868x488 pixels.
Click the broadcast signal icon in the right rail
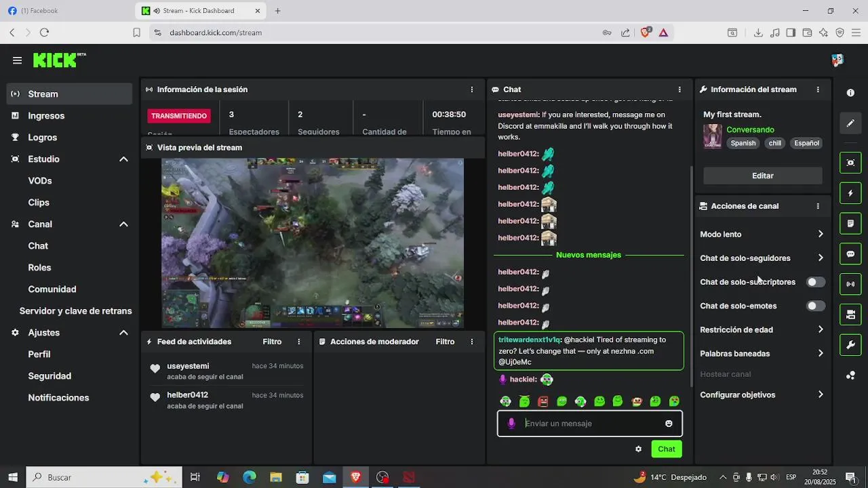(x=850, y=284)
